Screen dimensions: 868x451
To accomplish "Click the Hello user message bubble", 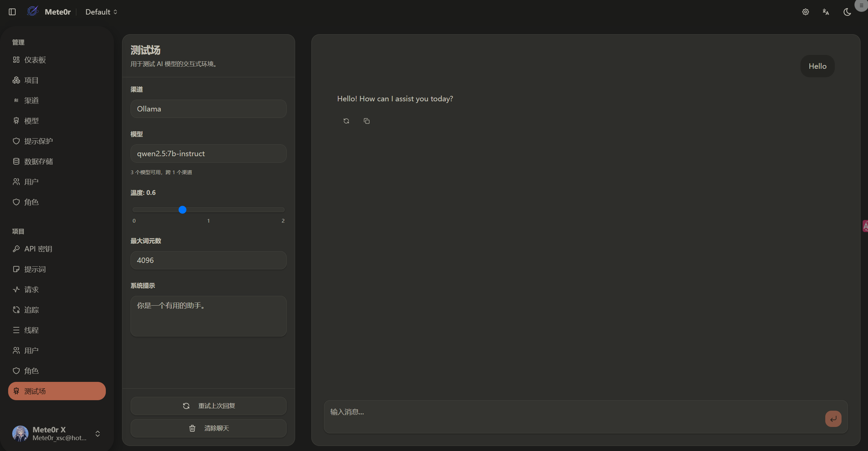I will pos(817,66).
